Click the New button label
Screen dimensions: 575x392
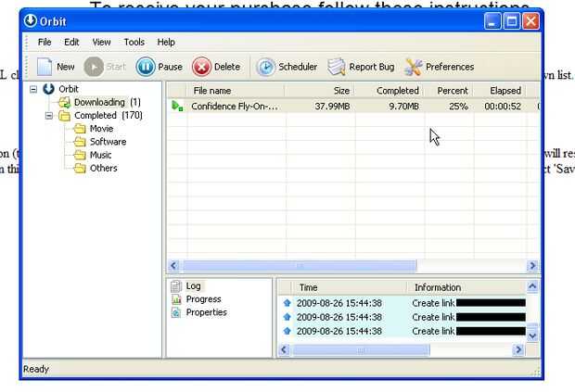(x=66, y=67)
